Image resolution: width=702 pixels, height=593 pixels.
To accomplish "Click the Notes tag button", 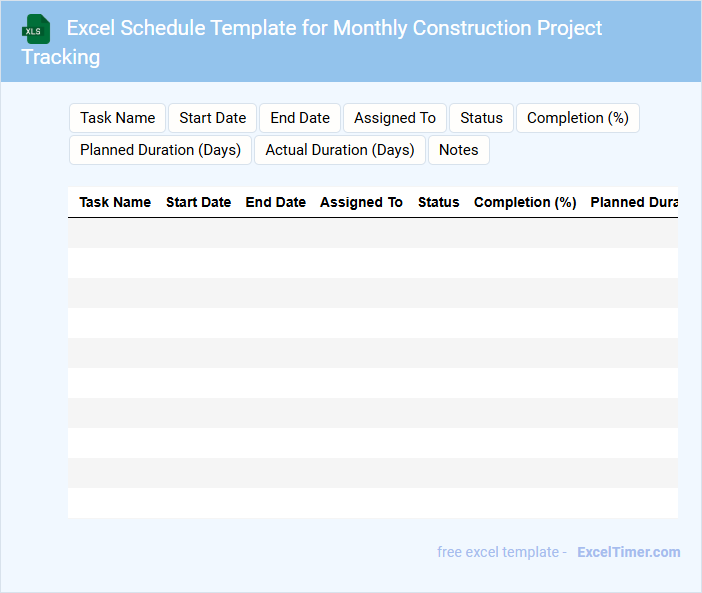I will point(458,150).
